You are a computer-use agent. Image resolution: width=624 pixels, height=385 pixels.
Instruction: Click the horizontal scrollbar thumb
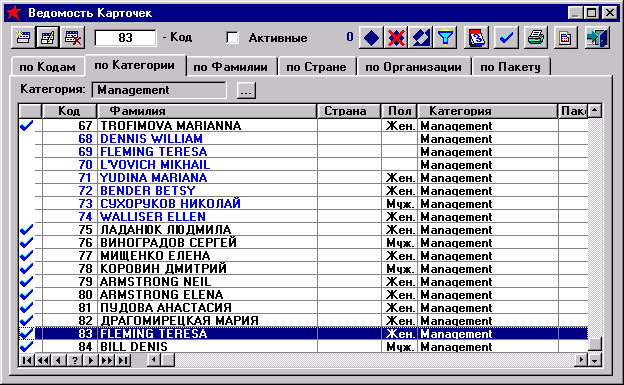tap(168, 360)
